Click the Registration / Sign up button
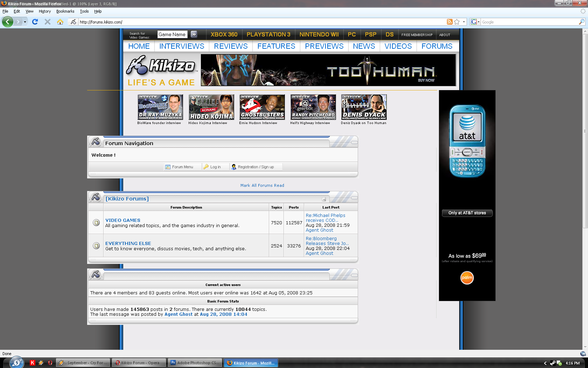This screenshot has width=588, height=368. (256, 167)
